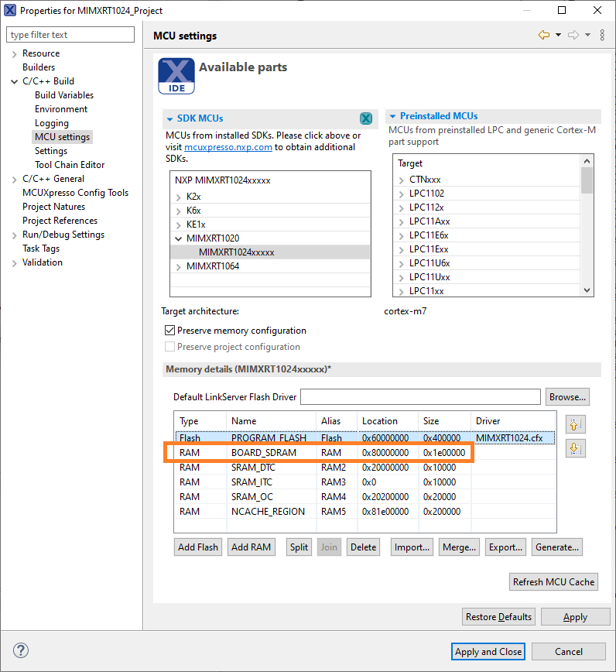Open the help question mark icon

tap(21, 650)
